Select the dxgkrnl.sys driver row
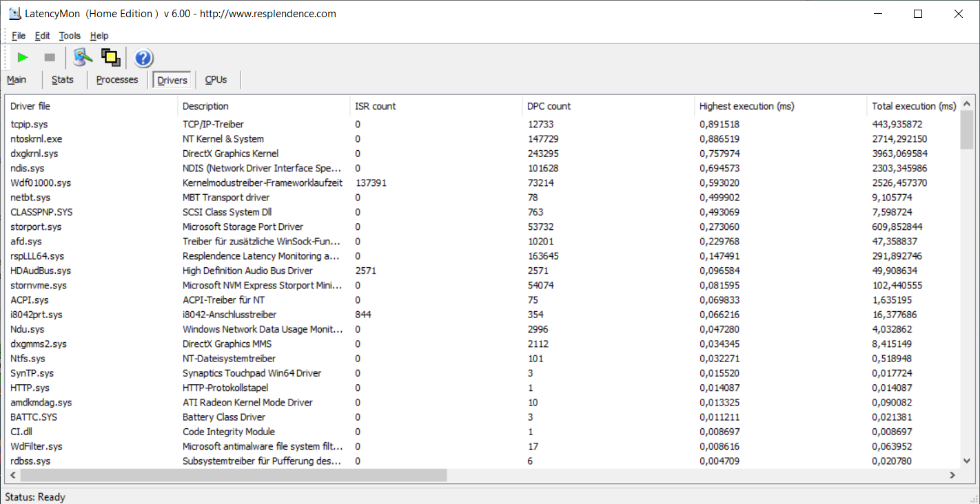 pyautogui.click(x=34, y=154)
